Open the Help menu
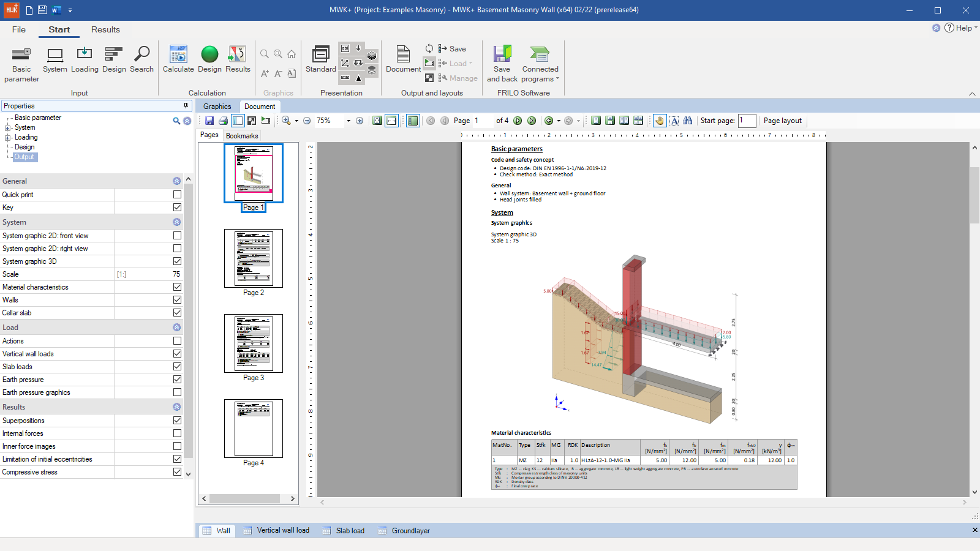Screen dimensions: 980x551 [x=961, y=28]
